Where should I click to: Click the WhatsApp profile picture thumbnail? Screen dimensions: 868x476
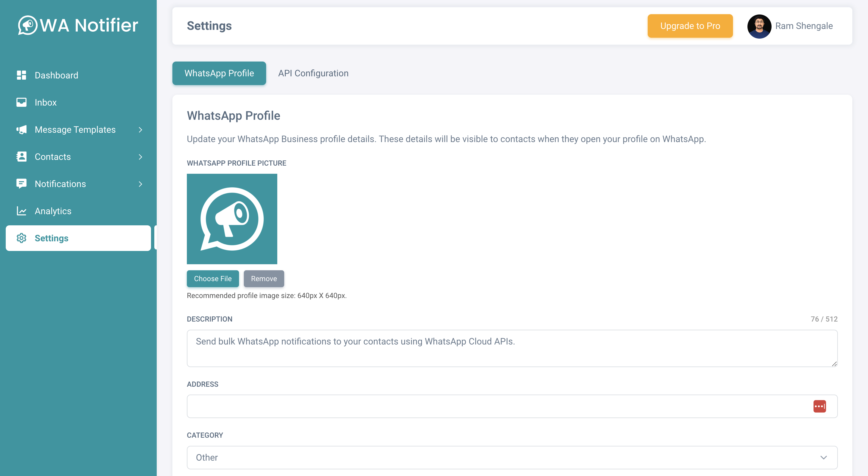232,219
